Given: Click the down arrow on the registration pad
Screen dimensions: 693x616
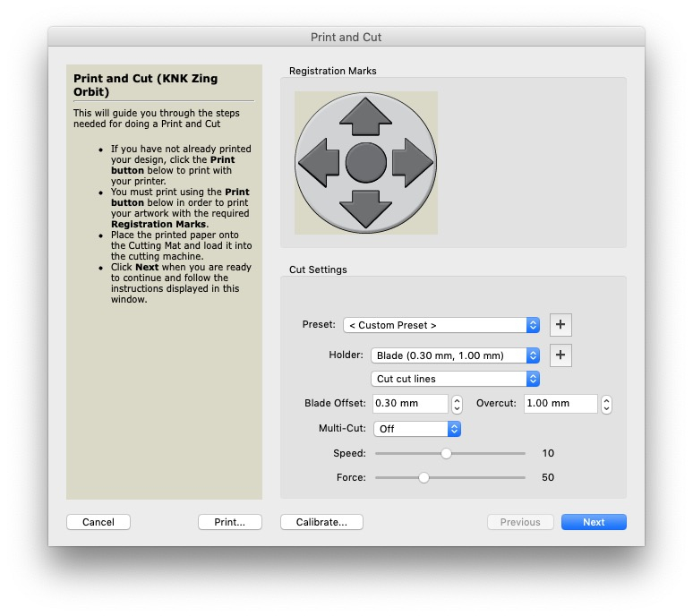Looking at the screenshot, I should [x=365, y=209].
